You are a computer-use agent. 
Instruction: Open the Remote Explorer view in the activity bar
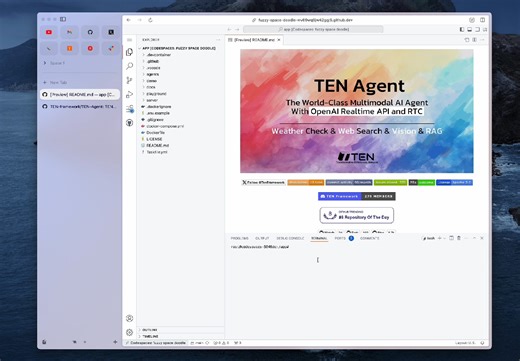point(130,109)
